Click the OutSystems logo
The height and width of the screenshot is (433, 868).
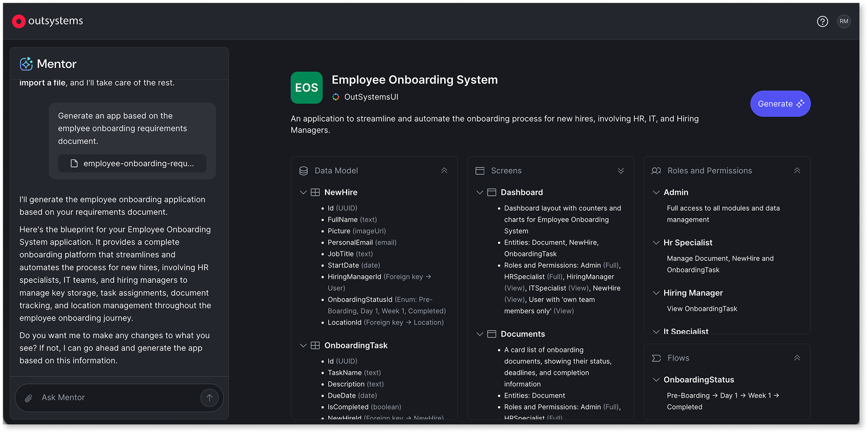pyautogui.click(x=47, y=21)
